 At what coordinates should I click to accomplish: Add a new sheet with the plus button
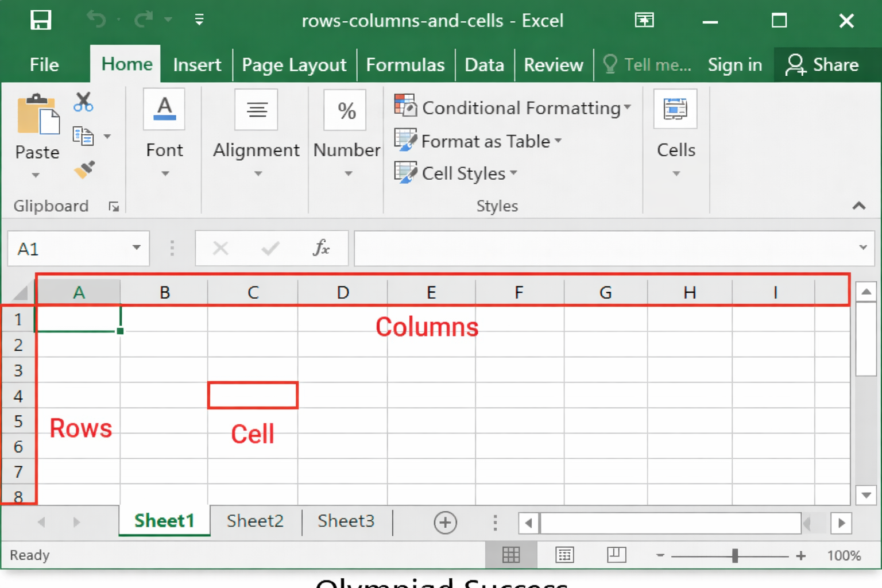(445, 523)
